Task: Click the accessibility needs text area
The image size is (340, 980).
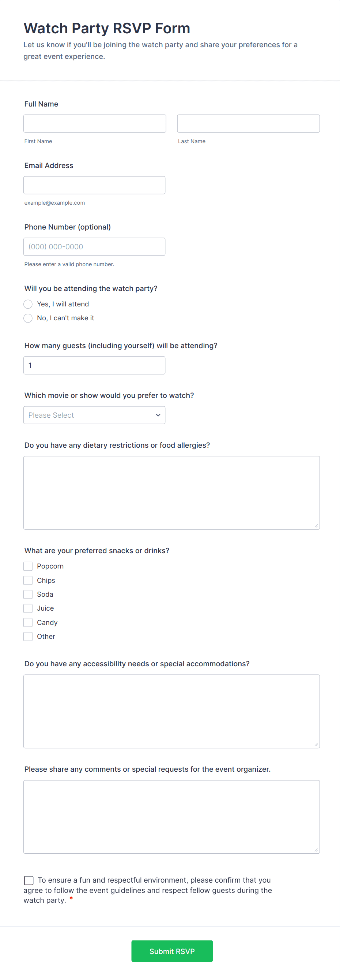Action: [x=171, y=711]
